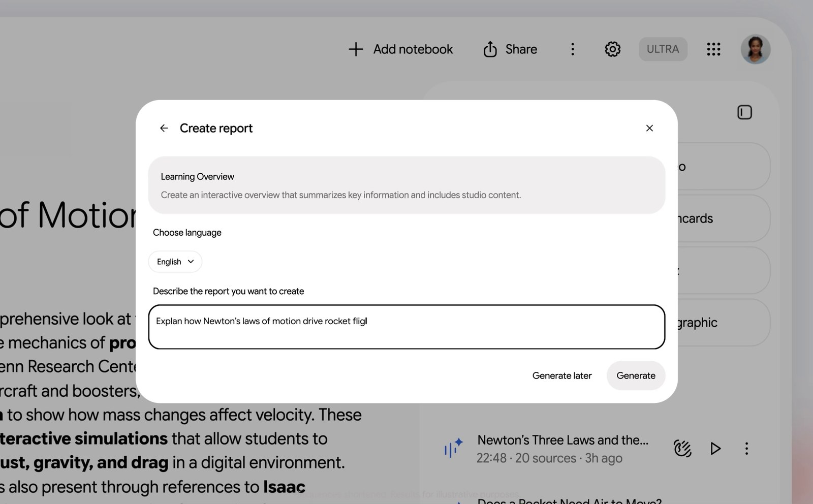Open more options for Newton's Three Laws item
This screenshot has height=504, width=813.
pos(746,449)
